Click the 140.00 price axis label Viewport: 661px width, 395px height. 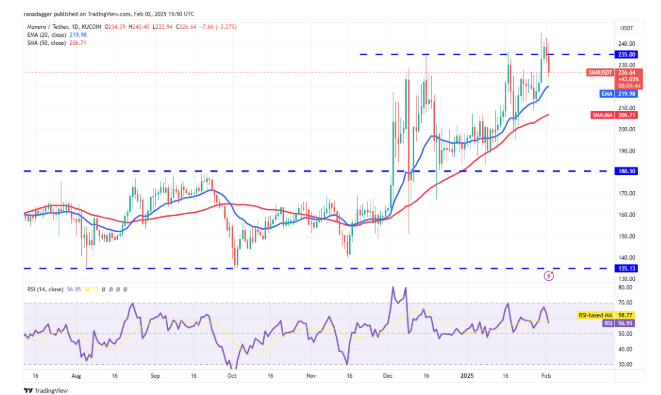(627, 258)
